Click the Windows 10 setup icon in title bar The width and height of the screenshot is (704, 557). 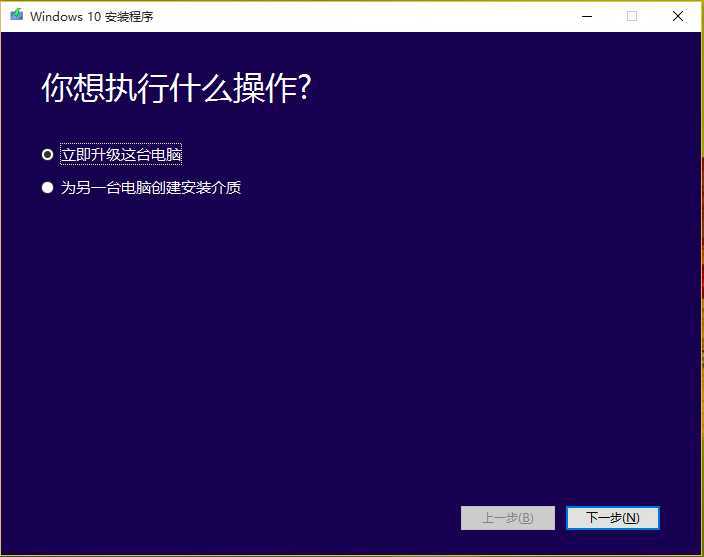click(x=17, y=15)
